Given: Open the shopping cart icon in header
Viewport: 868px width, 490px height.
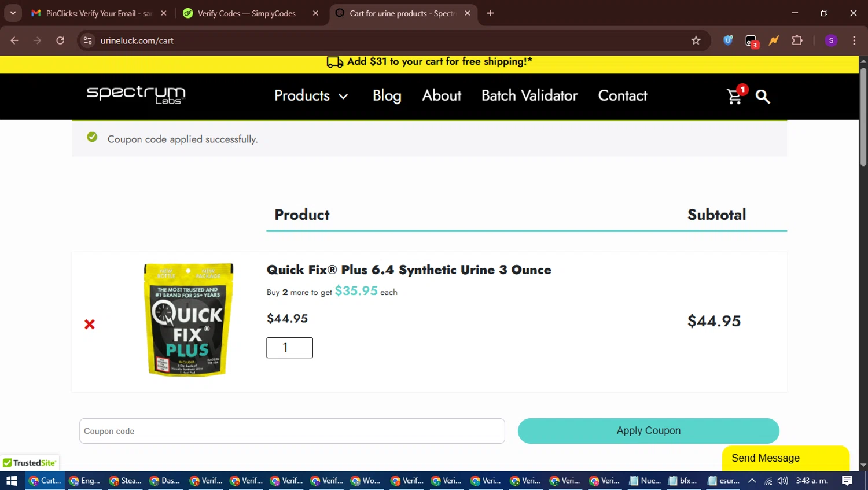Looking at the screenshot, I should pos(735,96).
